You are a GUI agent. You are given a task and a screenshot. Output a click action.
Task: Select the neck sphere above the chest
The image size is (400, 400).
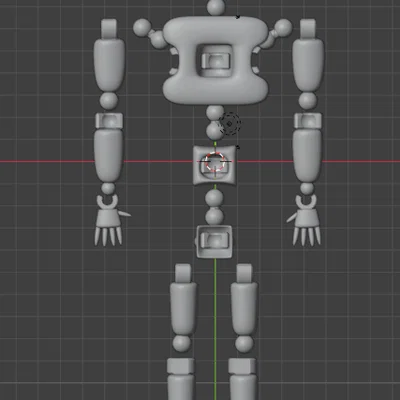[x=216, y=7]
